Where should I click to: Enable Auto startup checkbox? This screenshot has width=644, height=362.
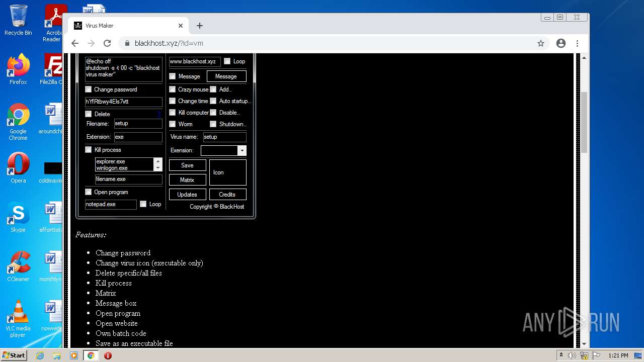[213, 101]
